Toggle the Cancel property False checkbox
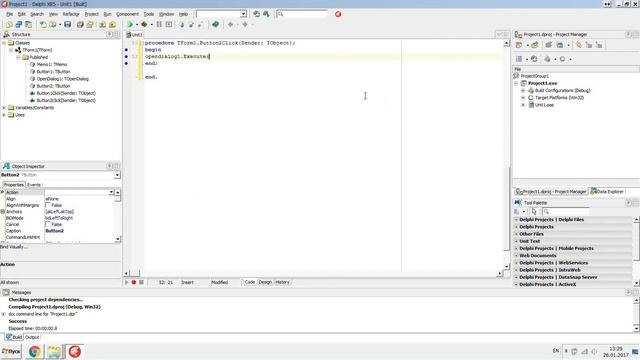The width and height of the screenshot is (640, 360). pos(48,224)
